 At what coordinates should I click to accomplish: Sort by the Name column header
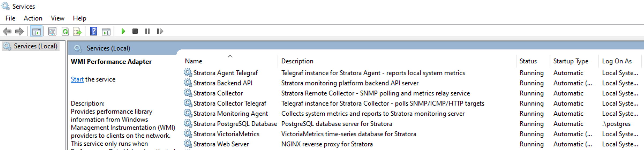pos(193,61)
